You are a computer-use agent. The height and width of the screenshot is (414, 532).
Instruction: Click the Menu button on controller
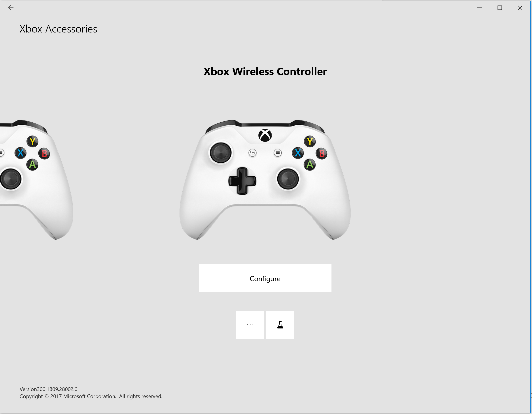tap(277, 152)
